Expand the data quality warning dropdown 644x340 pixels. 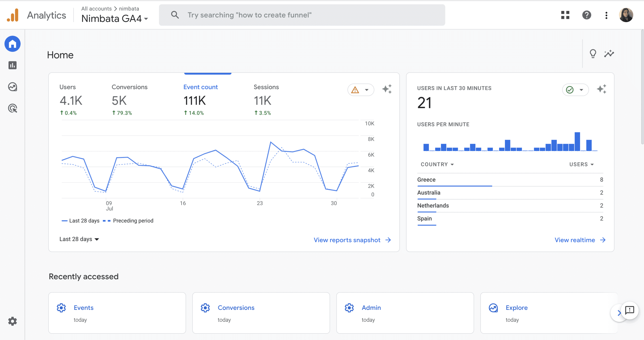361,90
